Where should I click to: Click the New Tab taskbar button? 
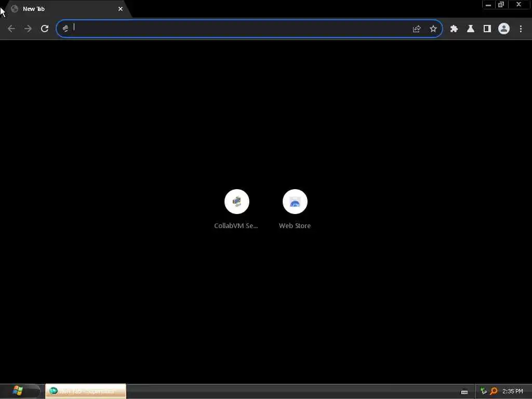pyautogui.click(x=86, y=391)
